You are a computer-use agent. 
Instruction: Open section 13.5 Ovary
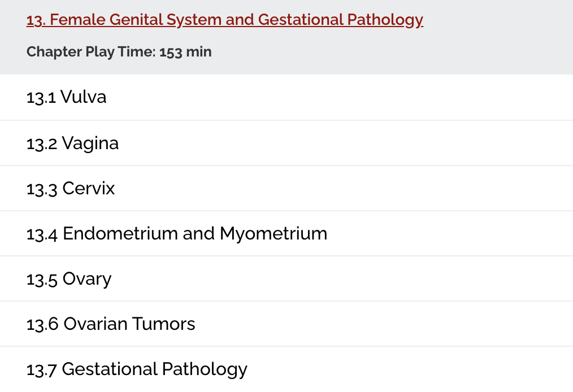point(86,278)
